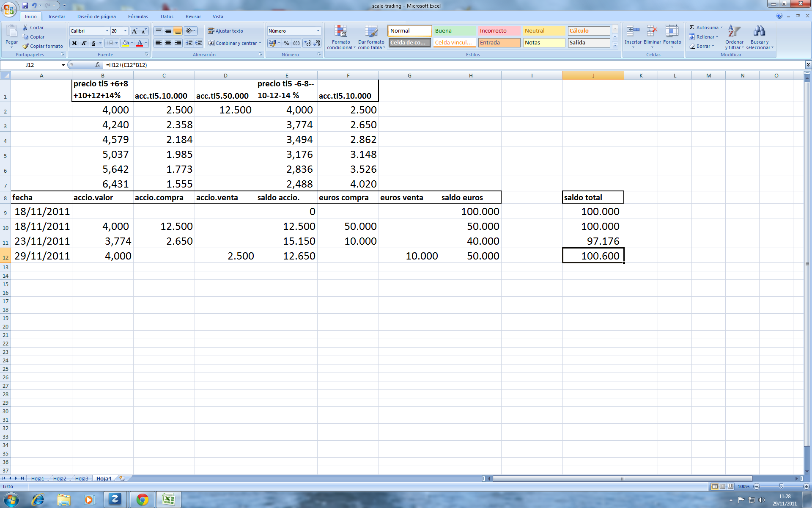Toggle the bottom vertical alignment button
This screenshot has width=812, height=508.
coord(178,31)
